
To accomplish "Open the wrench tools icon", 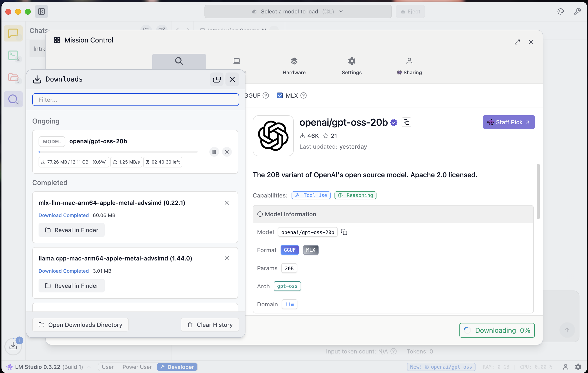I will pyautogui.click(x=577, y=11).
